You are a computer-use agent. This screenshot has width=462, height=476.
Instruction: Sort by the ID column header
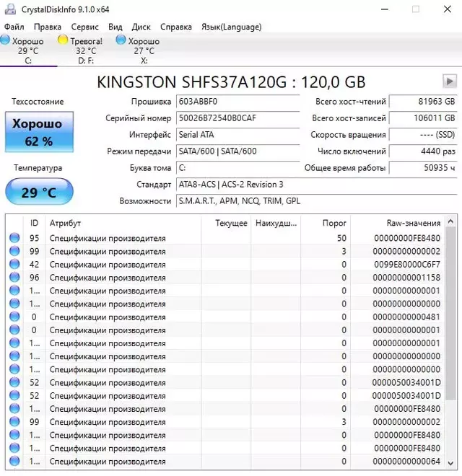34,223
